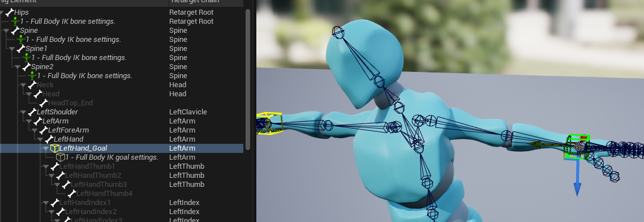This screenshot has height=222, width=644.
Task: Select the Hips row label
Action: coord(22,12)
